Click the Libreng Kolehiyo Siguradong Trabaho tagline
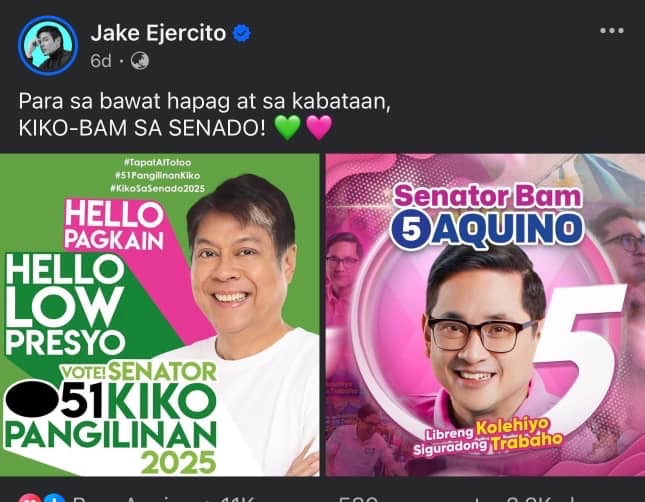645x502 pixels. (x=488, y=437)
